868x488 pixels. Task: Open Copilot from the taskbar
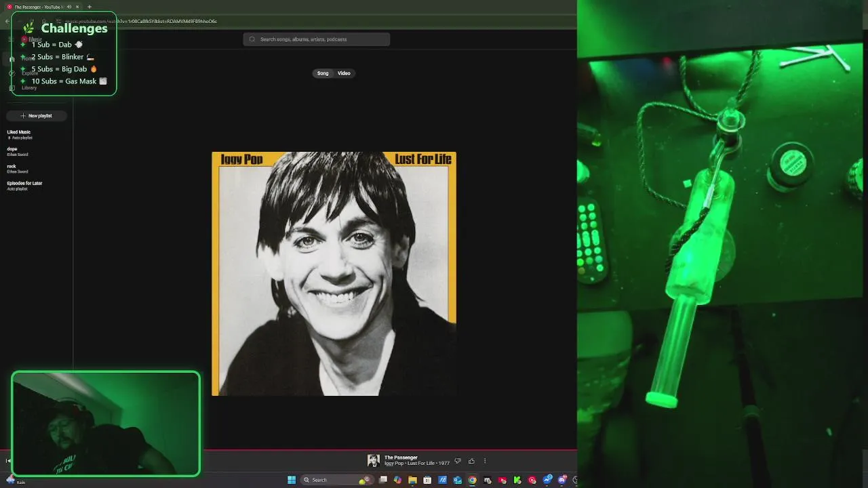[x=397, y=480]
